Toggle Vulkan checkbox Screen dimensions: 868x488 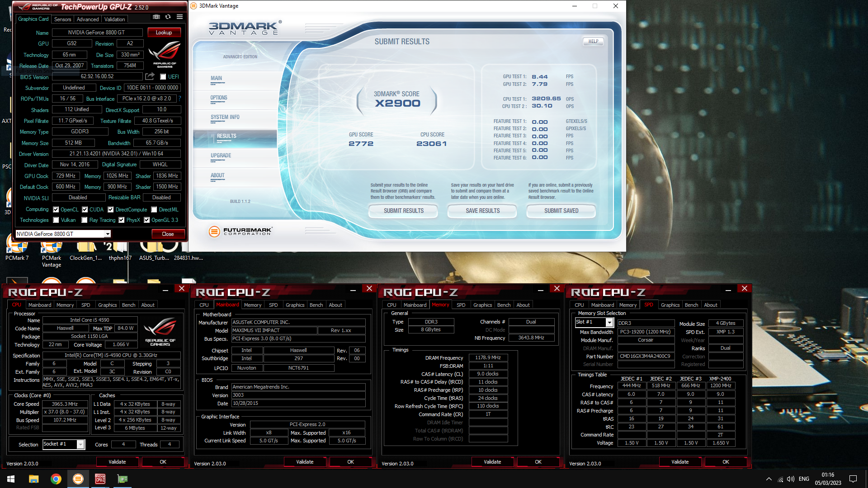point(56,220)
